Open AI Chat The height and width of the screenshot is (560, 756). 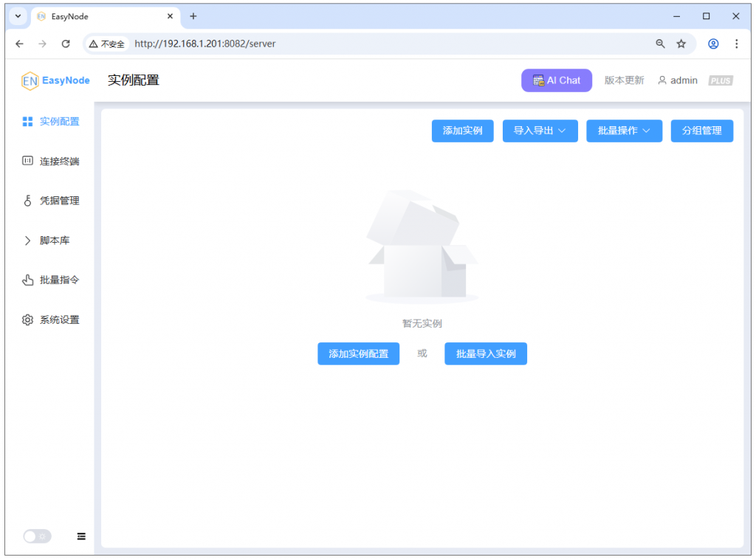pos(556,80)
